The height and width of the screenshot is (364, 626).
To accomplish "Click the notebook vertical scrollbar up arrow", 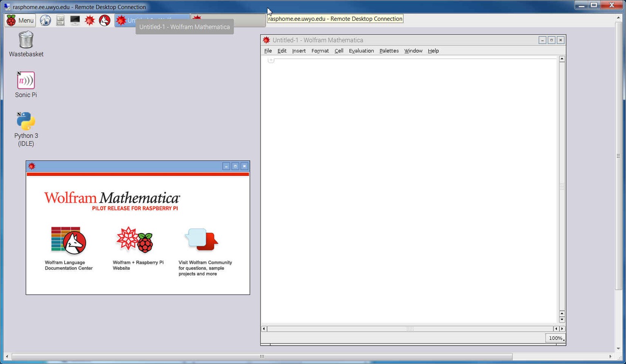I will coord(562,59).
